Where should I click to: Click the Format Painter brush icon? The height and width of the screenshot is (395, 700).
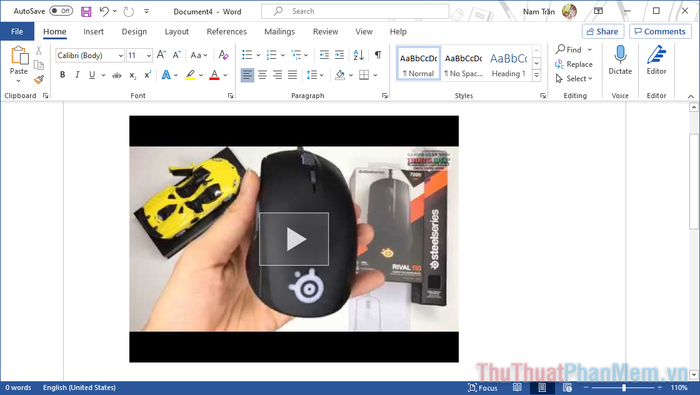pyautogui.click(x=39, y=79)
